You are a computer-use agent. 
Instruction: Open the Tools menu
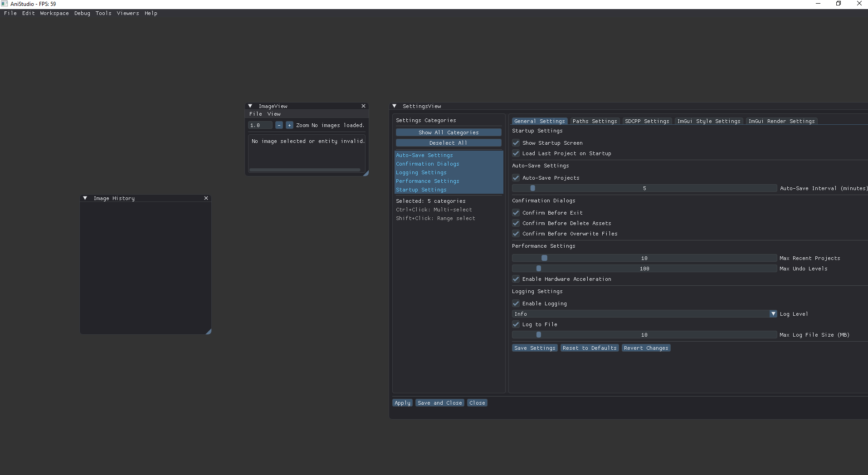tap(103, 13)
